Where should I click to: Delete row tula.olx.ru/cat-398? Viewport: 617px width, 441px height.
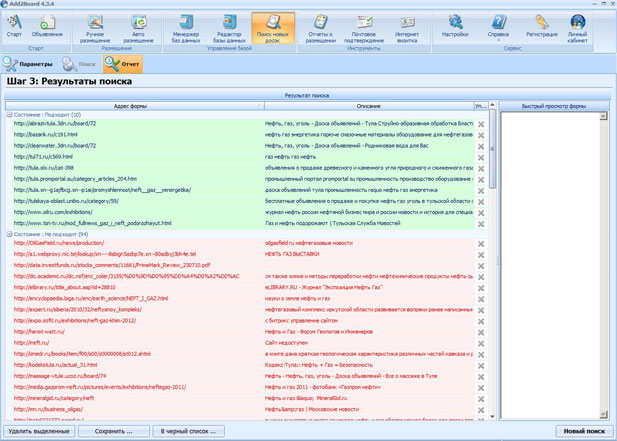click(481, 168)
